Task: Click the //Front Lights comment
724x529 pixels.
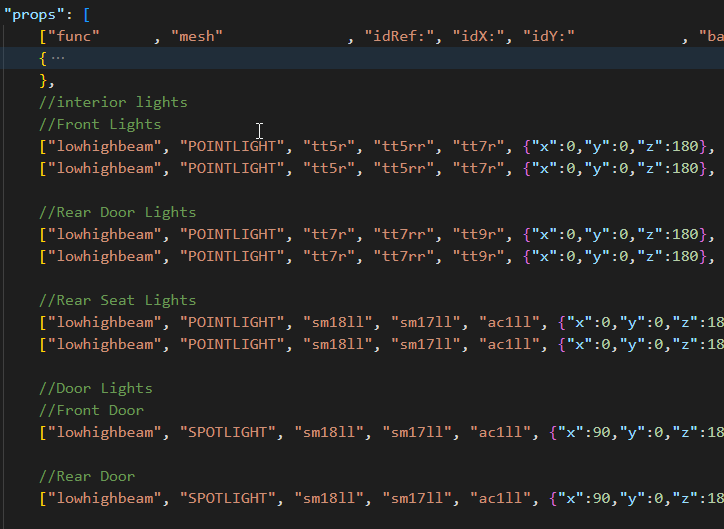Action: [x=100, y=124]
